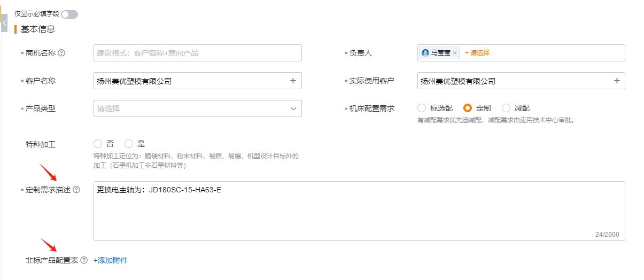Toggle 仅显示必填字段 switch
The height and width of the screenshot is (280, 644).
[69, 14]
